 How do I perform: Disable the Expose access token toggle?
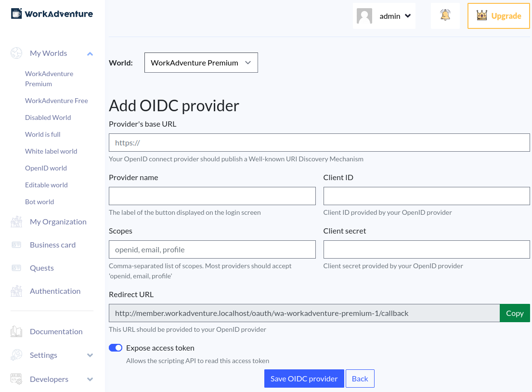tap(116, 348)
